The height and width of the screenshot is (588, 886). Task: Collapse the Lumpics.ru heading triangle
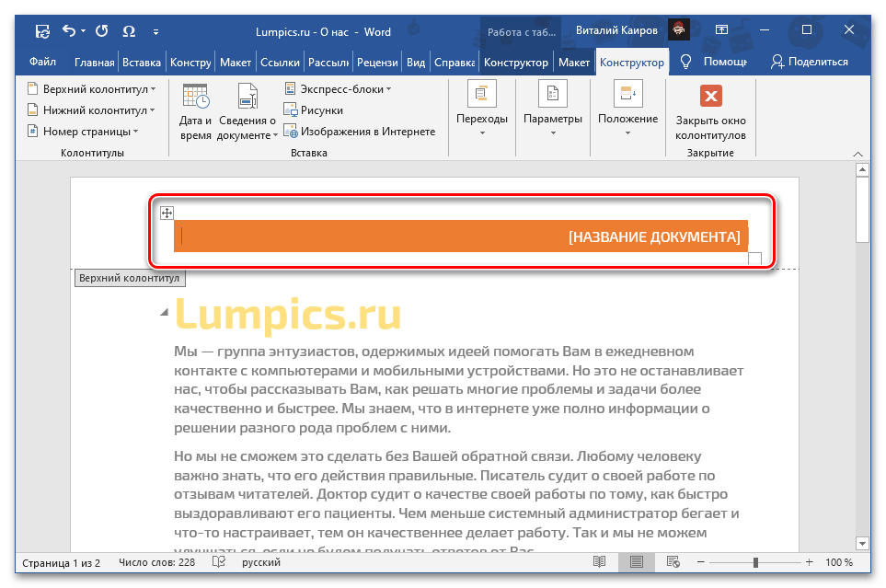coord(164,312)
